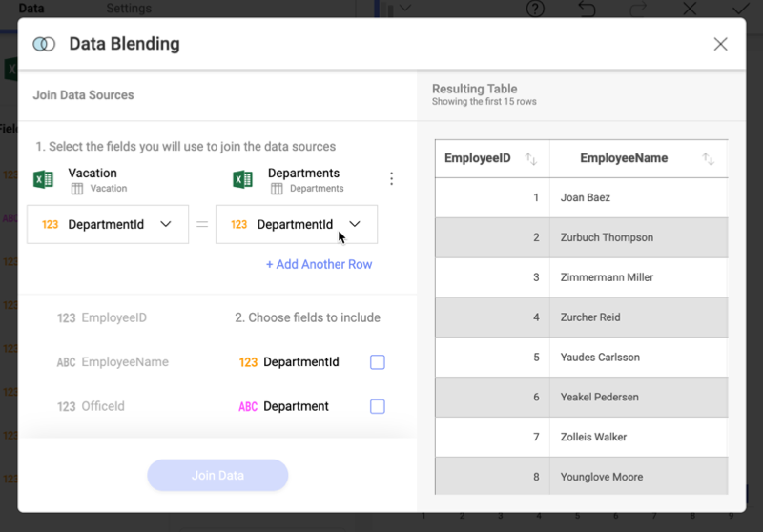Click the Join Data button
Screen dimensions: 763x532
(217, 475)
